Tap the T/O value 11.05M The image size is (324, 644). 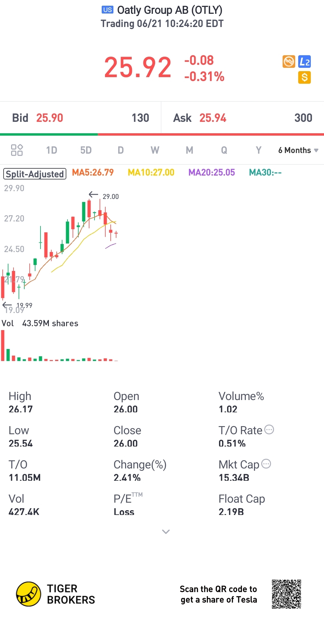point(25,477)
